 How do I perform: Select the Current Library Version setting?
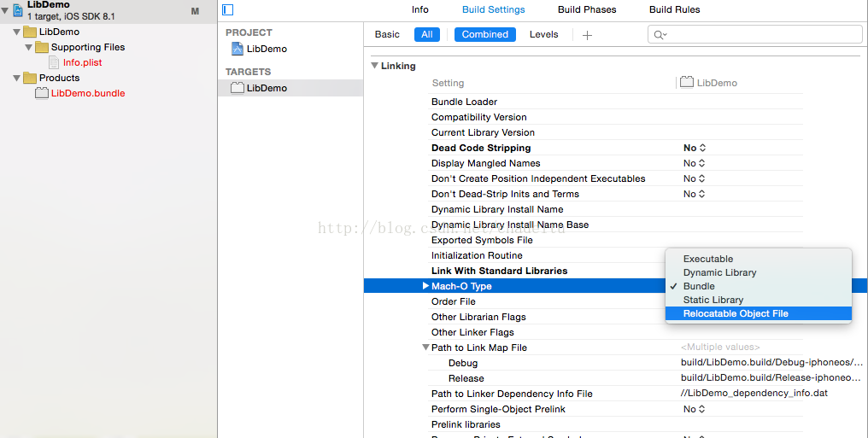483,132
